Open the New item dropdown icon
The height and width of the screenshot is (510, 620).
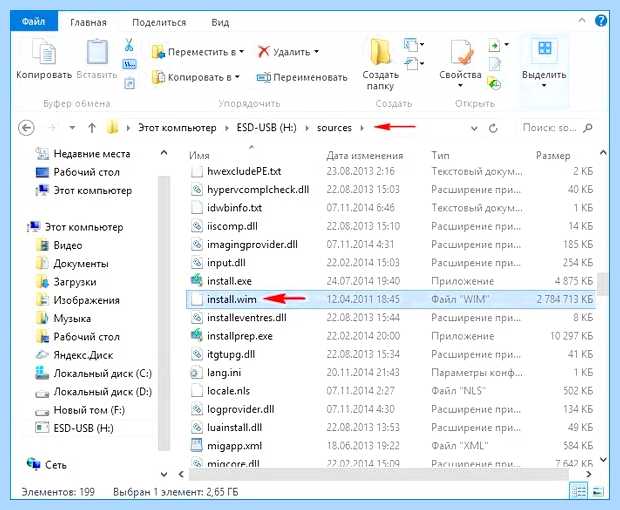(x=414, y=44)
